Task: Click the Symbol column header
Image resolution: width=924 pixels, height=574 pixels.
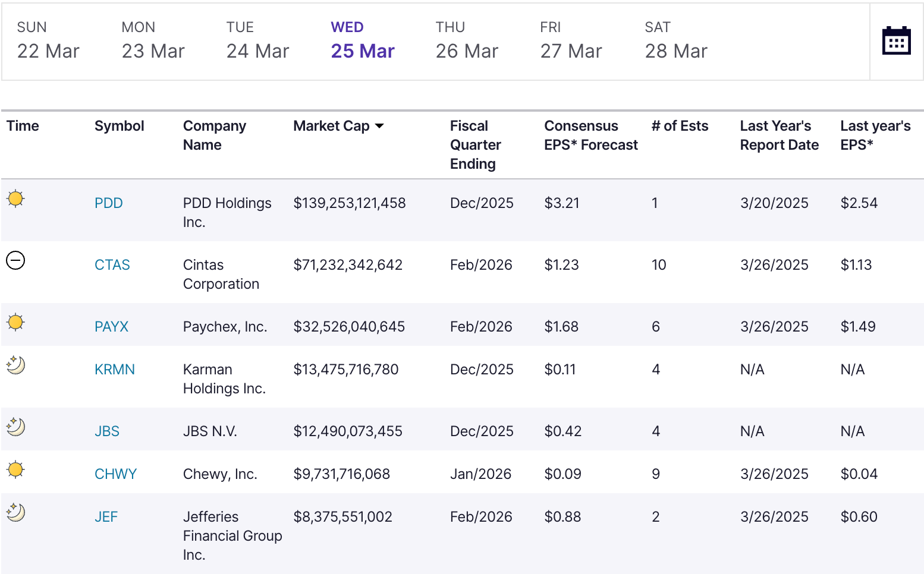Action: tap(120, 126)
